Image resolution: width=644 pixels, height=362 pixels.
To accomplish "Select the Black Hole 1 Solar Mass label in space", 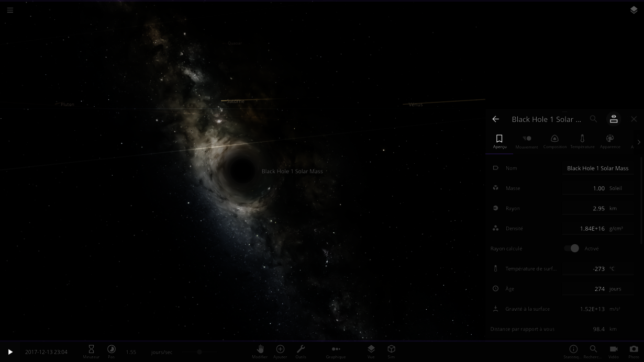I will (292, 172).
